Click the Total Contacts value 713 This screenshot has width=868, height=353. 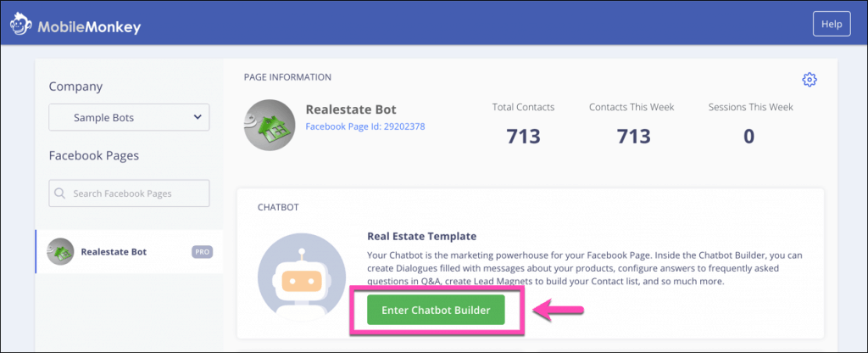pyautogui.click(x=524, y=136)
